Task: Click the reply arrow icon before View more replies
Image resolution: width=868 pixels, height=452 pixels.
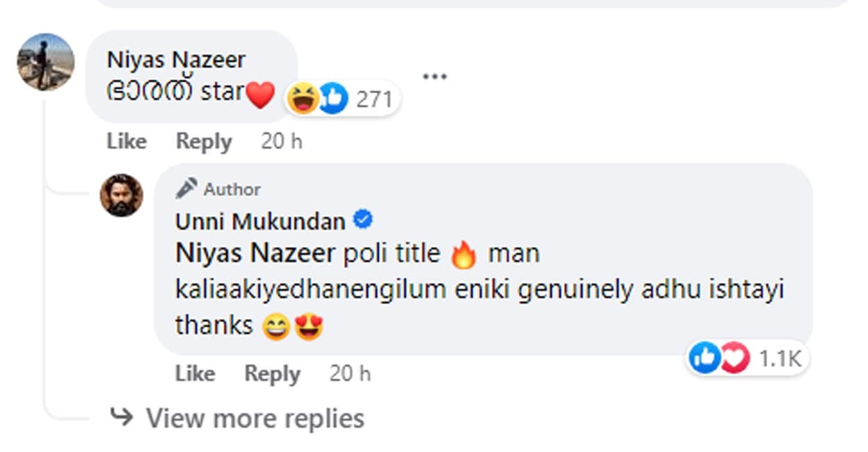Action: (122, 417)
